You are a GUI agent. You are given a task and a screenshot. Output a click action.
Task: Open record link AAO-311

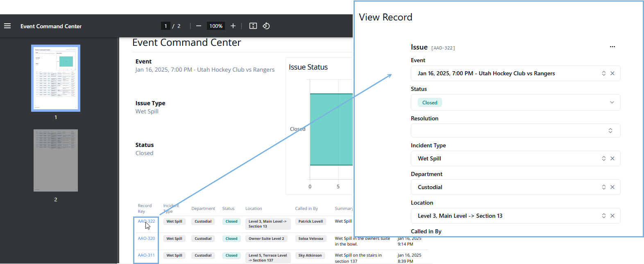click(146, 255)
